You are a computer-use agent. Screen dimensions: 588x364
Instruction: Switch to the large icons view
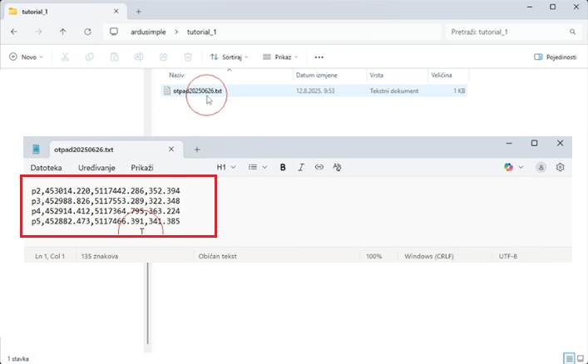tap(581, 358)
